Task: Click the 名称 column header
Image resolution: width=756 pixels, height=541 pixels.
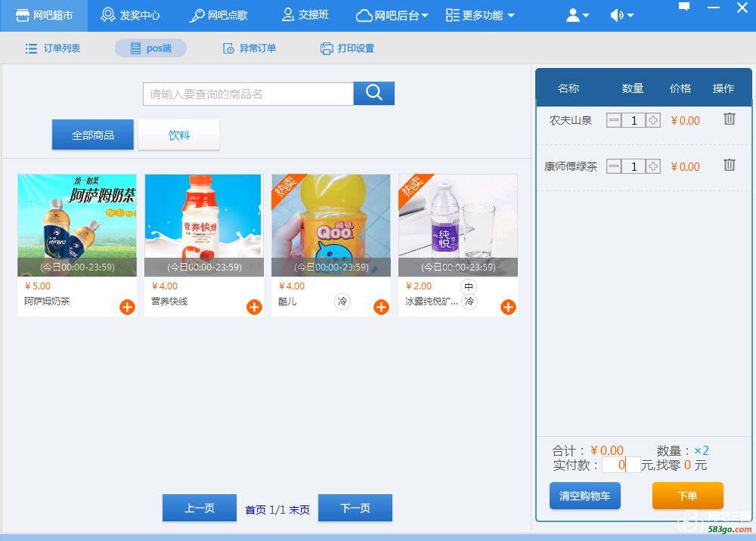Action: [x=569, y=88]
